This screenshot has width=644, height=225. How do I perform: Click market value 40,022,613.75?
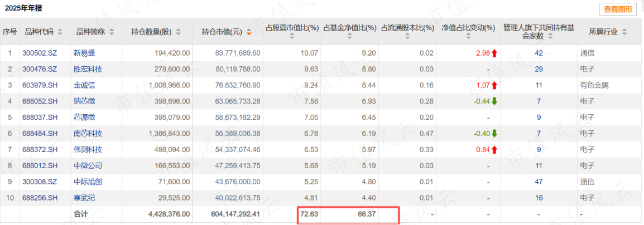[237, 198]
